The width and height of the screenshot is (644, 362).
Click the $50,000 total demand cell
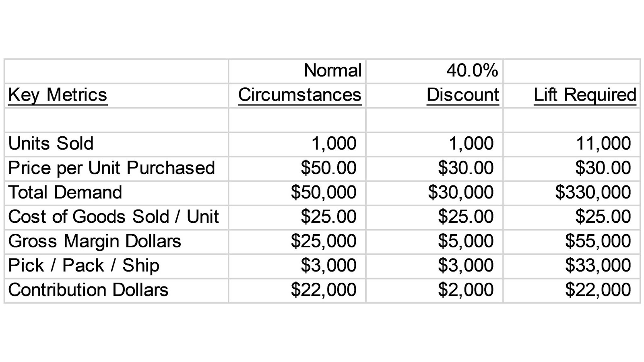click(324, 192)
